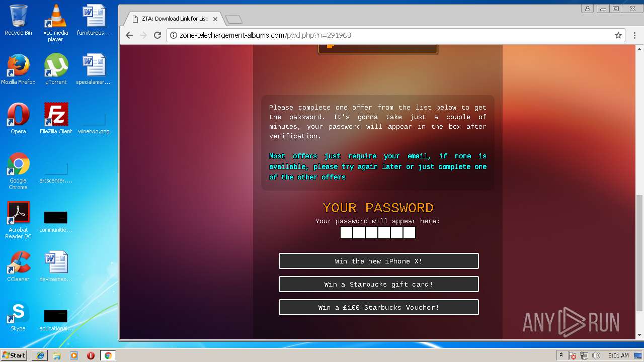Close the ZTA Download Link tab
The image size is (644, 362).
pyautogui.click(x=215, y=19)
